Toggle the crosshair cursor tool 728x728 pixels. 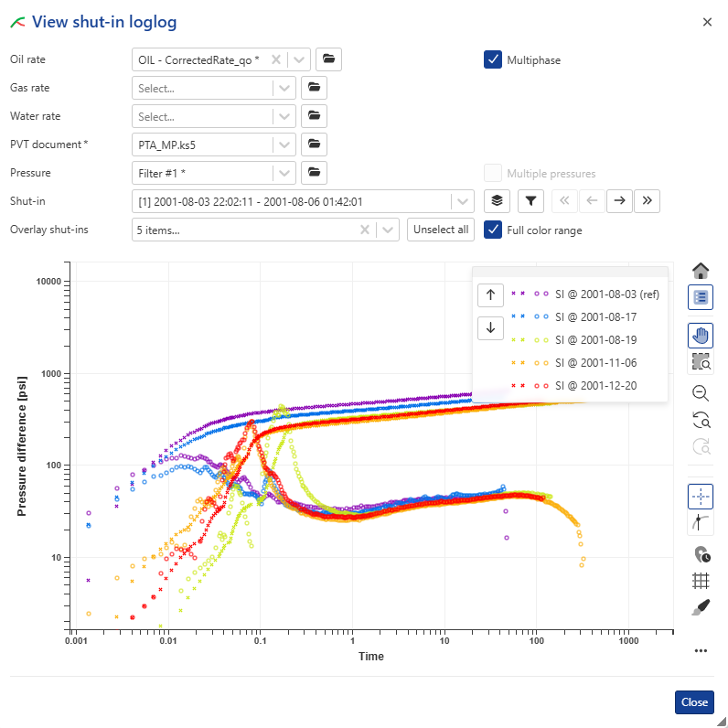(701, 497)
